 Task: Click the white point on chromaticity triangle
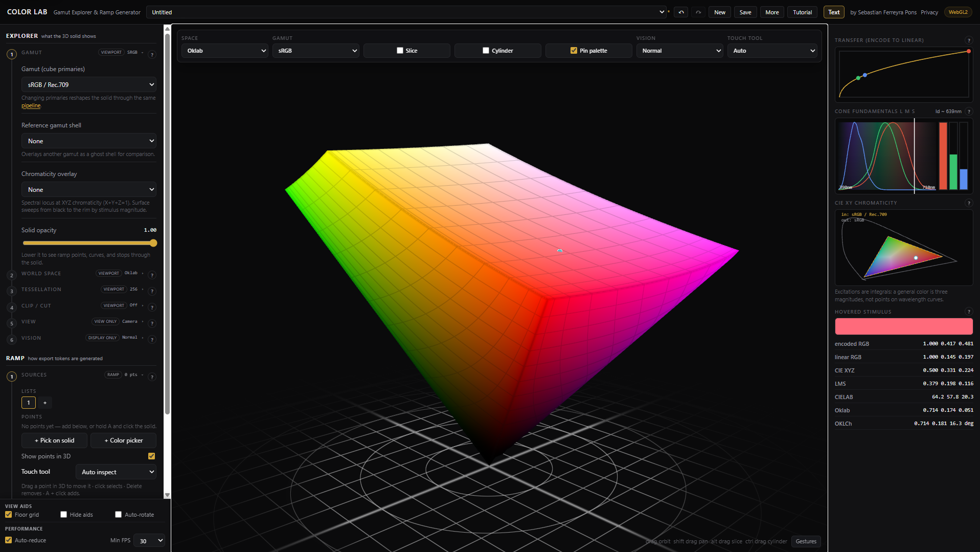(x=916, y=258)
